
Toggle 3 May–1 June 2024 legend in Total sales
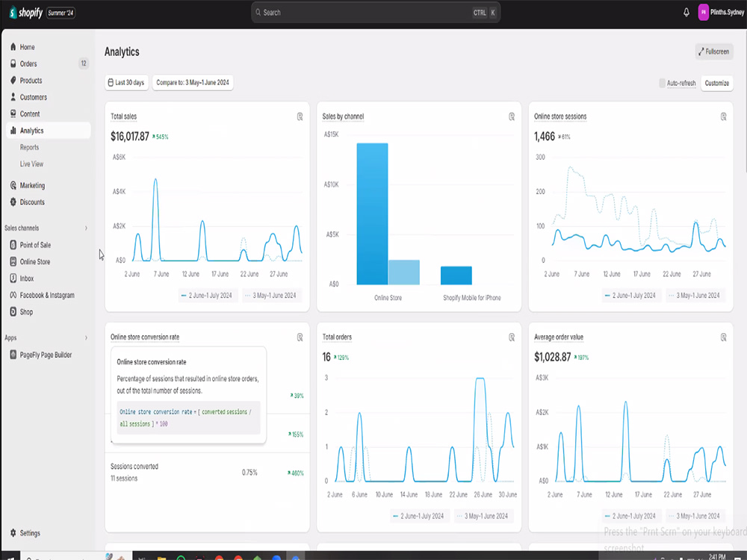270,295
